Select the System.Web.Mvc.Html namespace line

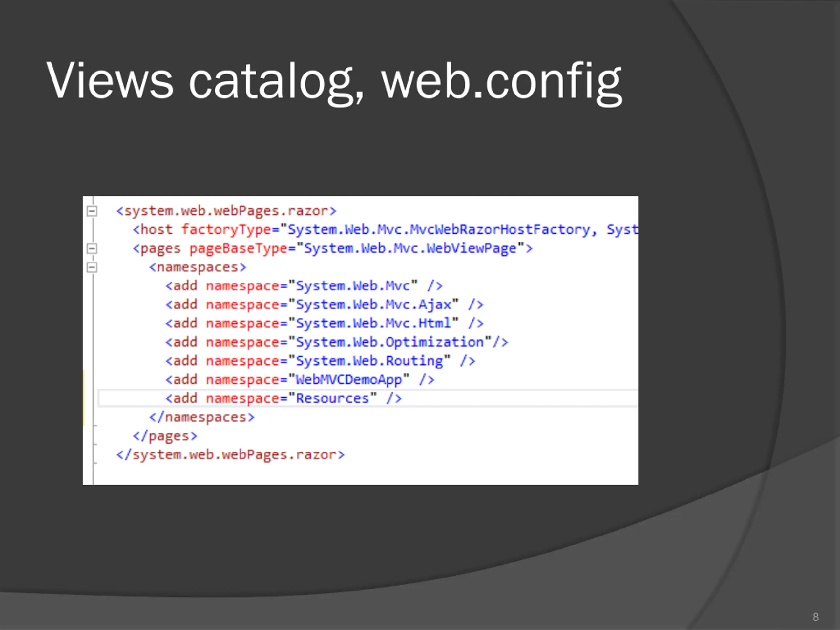coord(324,324)
